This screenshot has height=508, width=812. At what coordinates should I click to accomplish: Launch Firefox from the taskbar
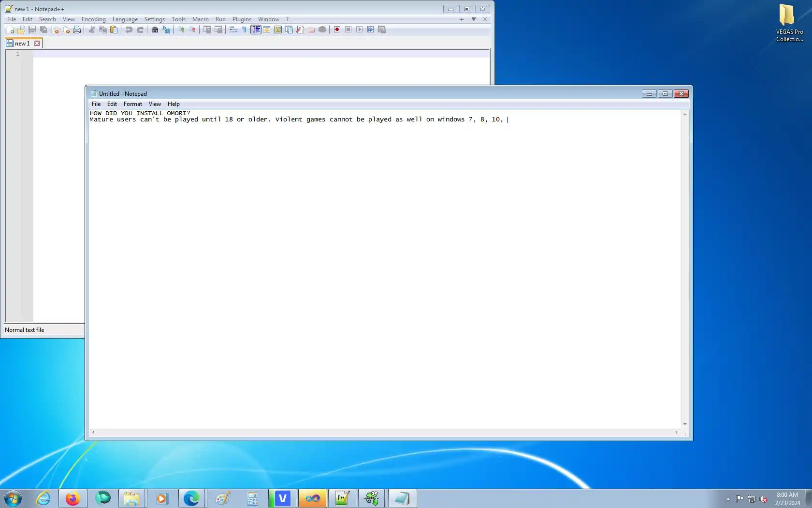tap(72, 498)
